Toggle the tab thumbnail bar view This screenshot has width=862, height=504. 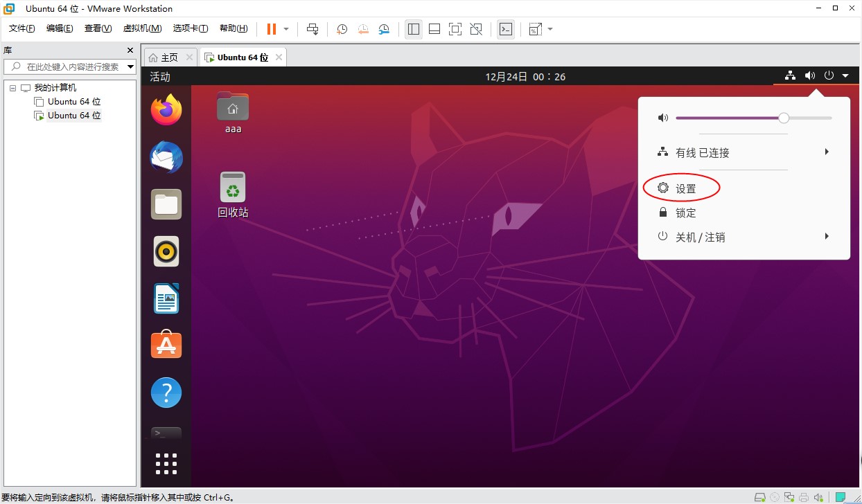[434, 29]
